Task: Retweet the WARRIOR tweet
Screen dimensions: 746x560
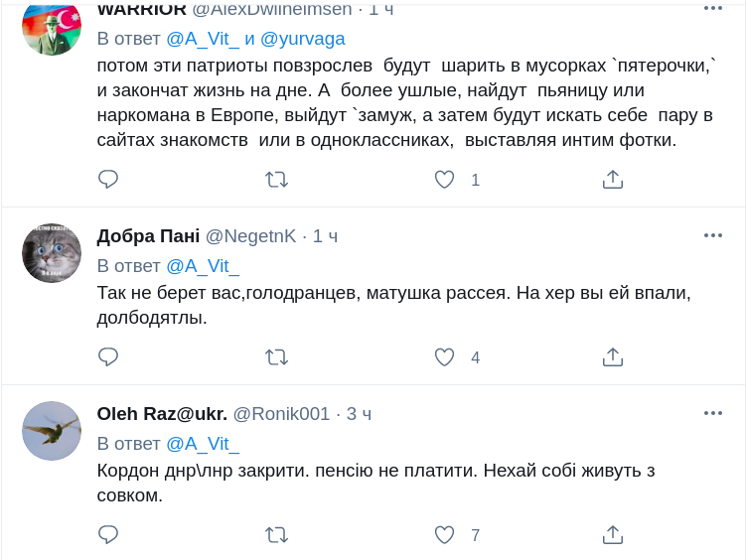Action: click(x=277, y=180)
